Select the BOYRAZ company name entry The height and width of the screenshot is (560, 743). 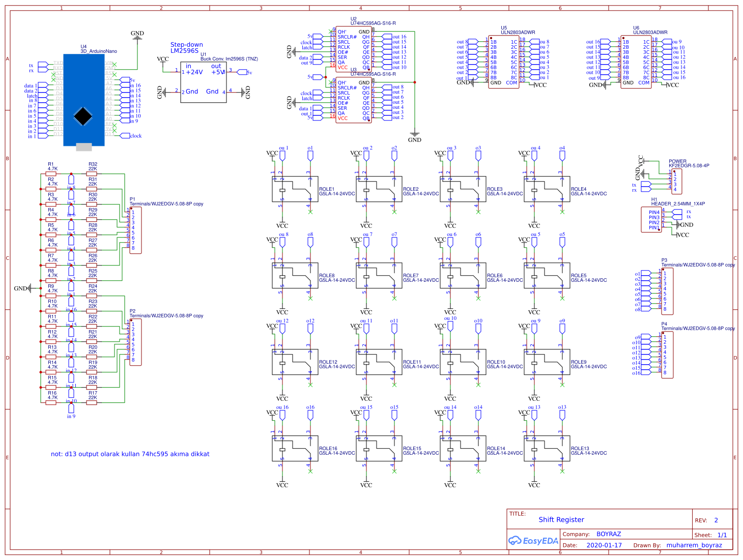(609, 534)
